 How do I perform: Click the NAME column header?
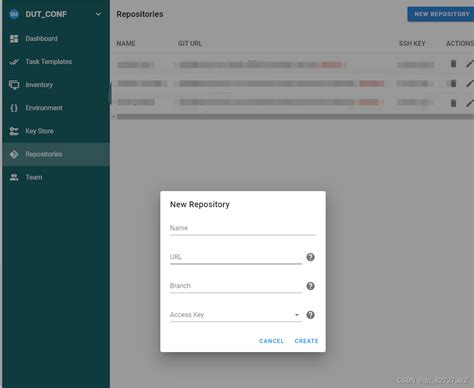click(126, 44)
